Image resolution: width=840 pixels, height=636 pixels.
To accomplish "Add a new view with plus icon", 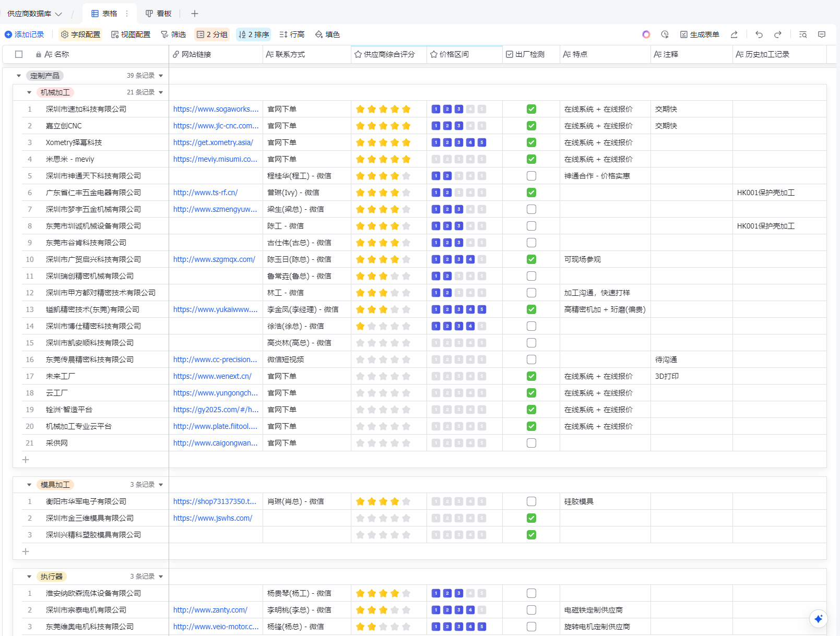I will pos(195,14).
